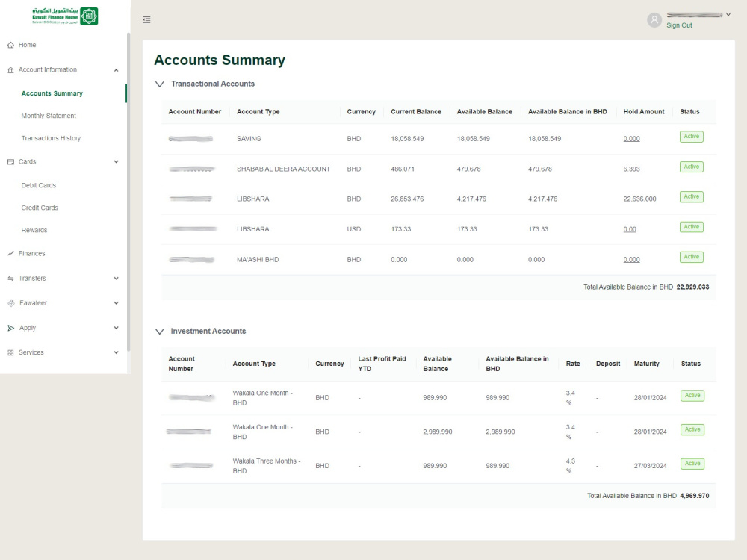This screenshot has height=560, width=747.
Task: Expand the Transfers menu chevron
Action: [116, 278]
